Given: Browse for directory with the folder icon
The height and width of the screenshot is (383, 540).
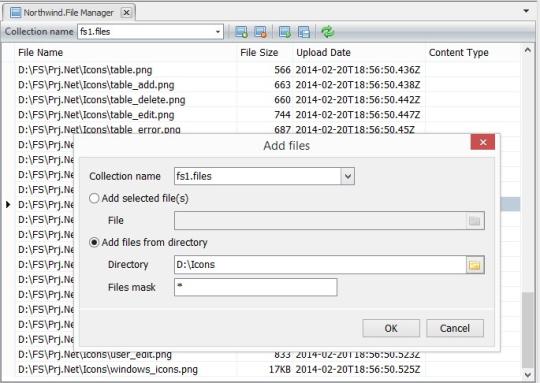Looking at the screenshot, I should click(475, 265).
